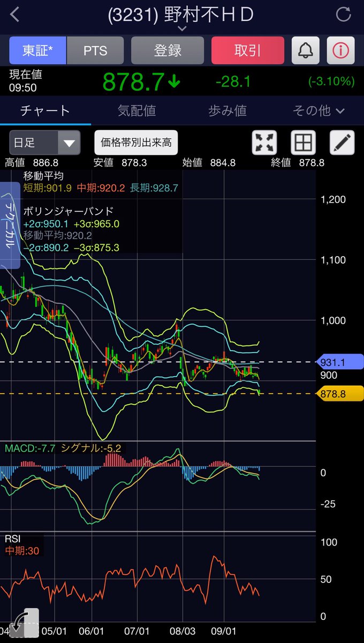Open the red info icon
The height and width of the screenshot is (643, 364).
click(x=340, y=51)
